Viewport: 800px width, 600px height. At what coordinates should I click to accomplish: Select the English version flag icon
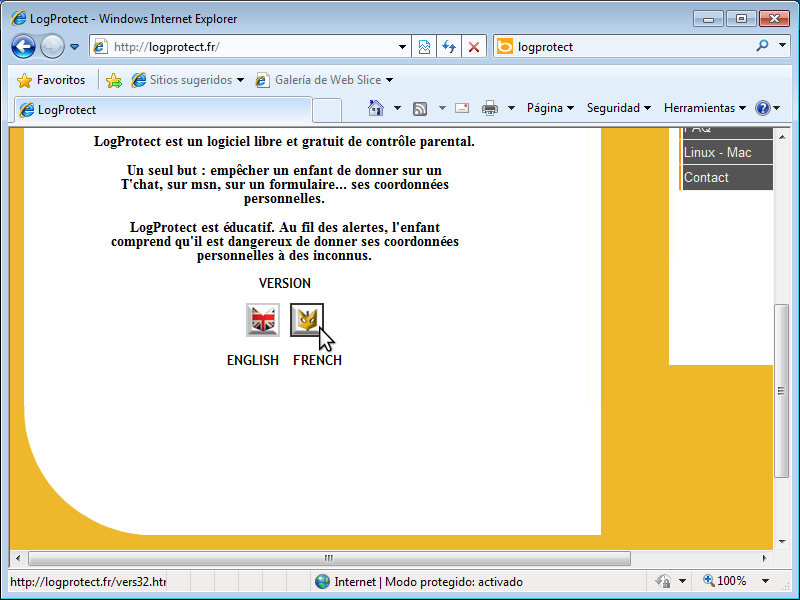point(263,320)
